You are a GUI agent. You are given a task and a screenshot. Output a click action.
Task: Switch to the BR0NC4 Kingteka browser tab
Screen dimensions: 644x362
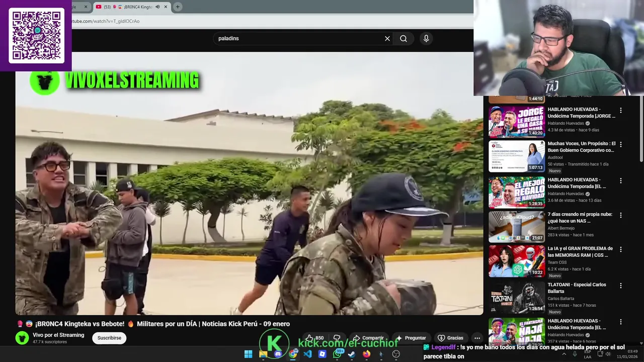pyautogui.click(x=132, y=7)
